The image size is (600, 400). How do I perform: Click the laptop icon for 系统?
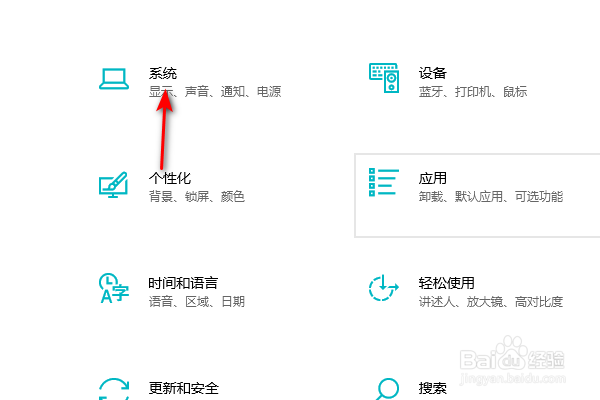114,78
